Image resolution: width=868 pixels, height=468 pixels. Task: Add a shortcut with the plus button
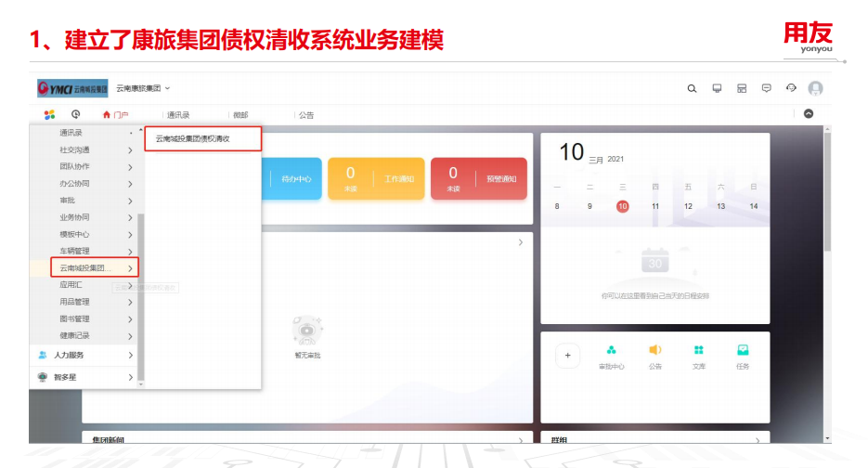567,356
